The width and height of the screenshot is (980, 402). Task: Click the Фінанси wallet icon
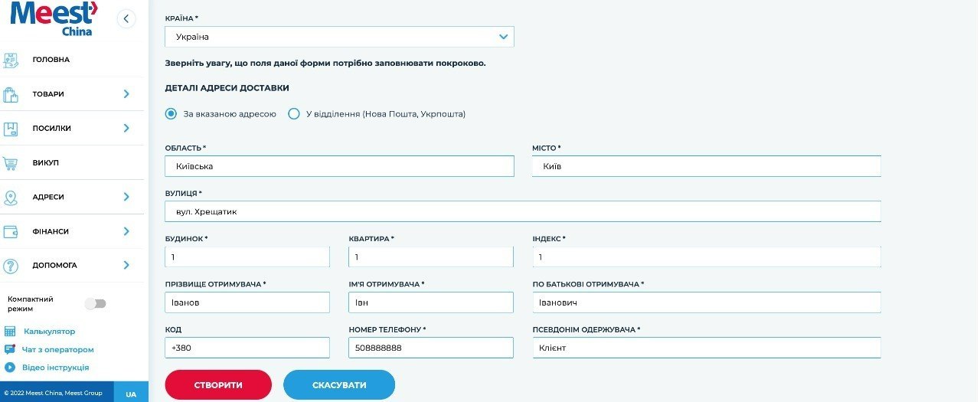pyautogui.click(x=11, y=231)
